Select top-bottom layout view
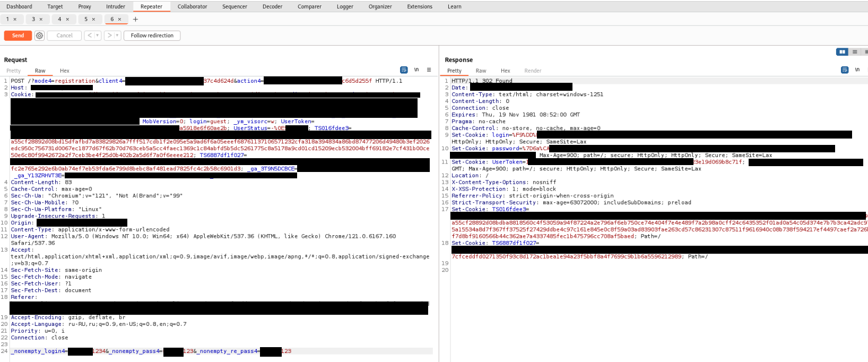 pyautogui.click(x=854, y=51)
